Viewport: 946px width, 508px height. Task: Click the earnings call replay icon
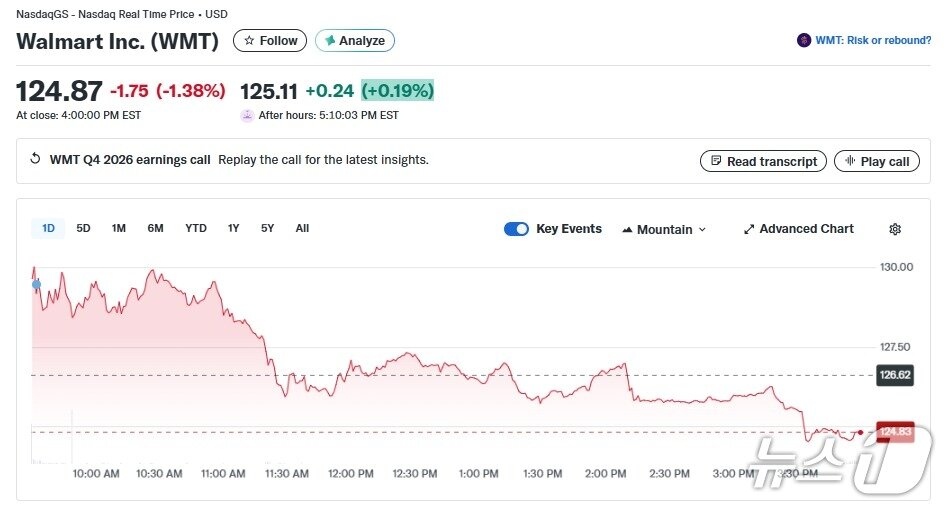click(35, 160)
